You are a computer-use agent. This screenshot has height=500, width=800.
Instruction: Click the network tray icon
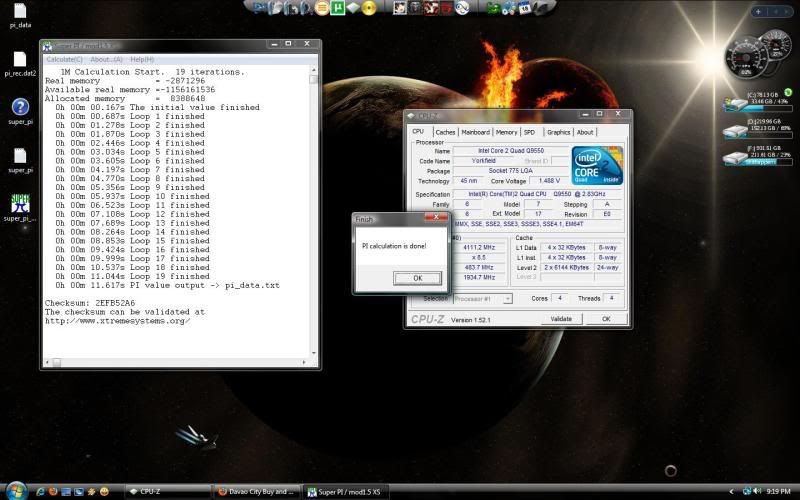point(747,492)
